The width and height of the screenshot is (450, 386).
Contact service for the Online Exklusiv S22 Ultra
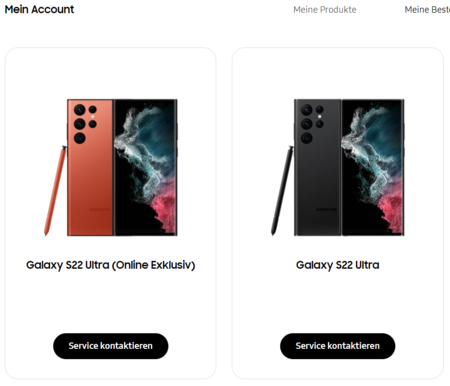[x=111, y=346]
